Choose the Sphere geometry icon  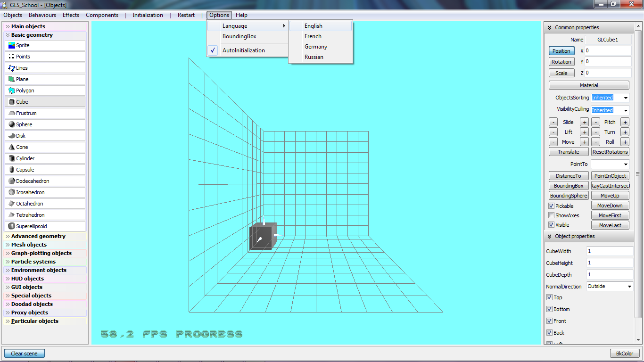point(12,124)
